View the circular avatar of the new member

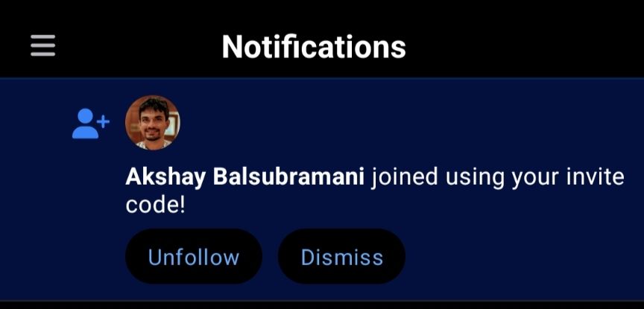(x=152, y=123)
